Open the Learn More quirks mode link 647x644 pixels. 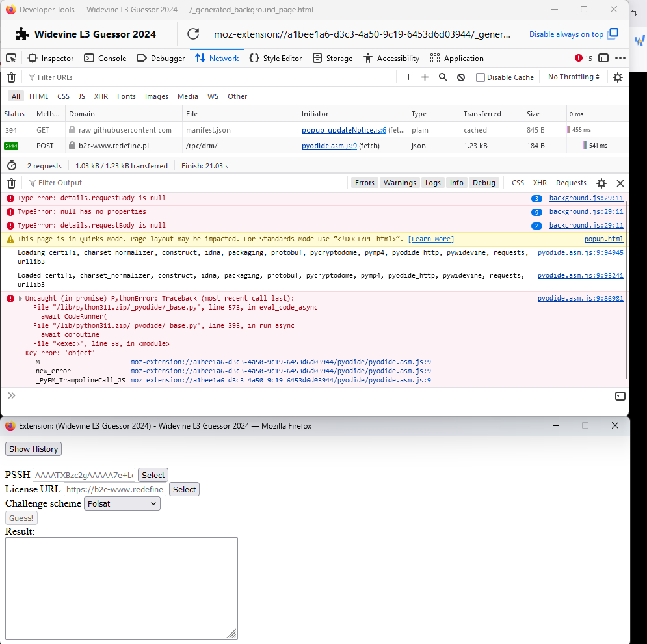click(430, 239)
